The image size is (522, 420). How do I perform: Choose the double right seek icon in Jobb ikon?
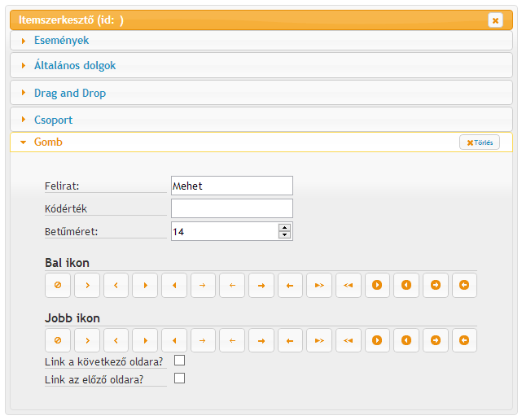coord(319,340)
